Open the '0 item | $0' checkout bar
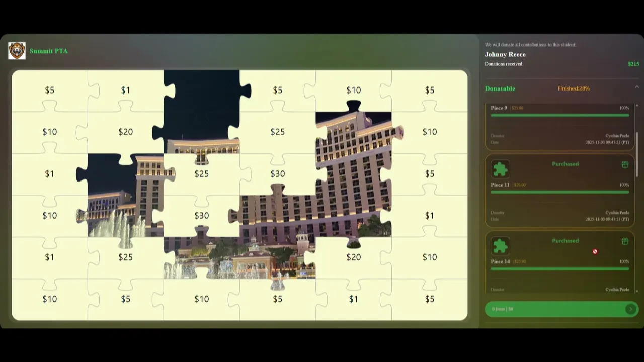The image size is (644, 362). click(561, 309)
